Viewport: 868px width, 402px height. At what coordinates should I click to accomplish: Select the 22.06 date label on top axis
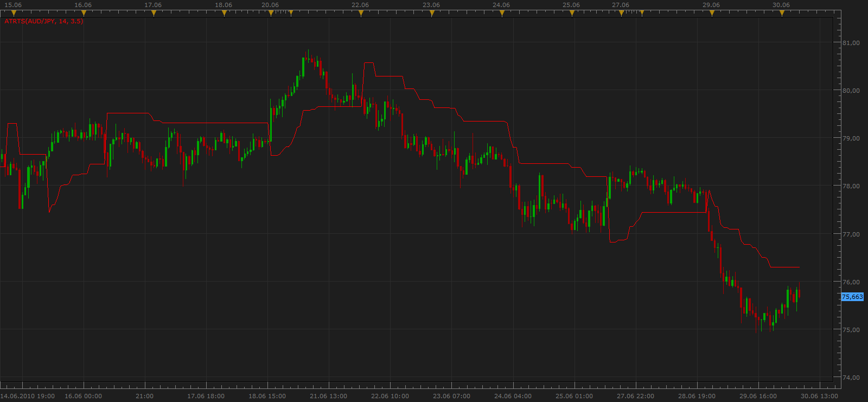point(360,5)
